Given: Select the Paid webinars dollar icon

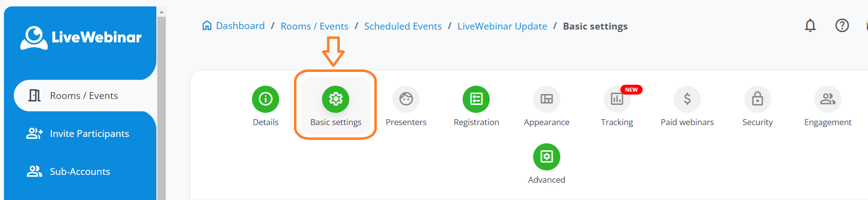Looking at the screenshot, I should point(687,99).
